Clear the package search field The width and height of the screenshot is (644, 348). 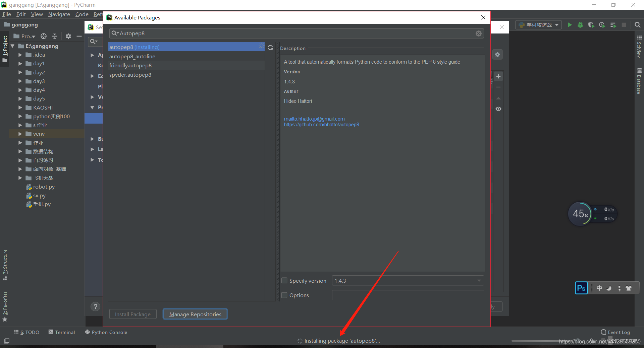coord(479,33)
